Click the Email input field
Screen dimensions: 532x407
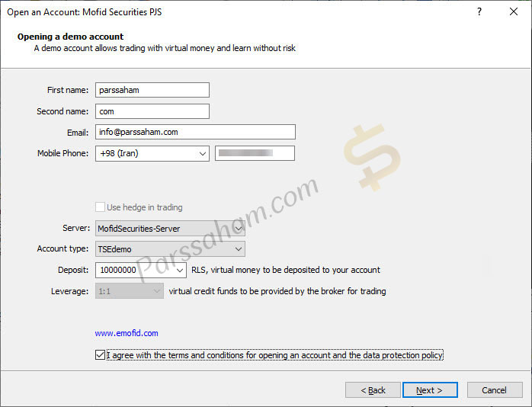pyautogui.click(x=195, y=132)
